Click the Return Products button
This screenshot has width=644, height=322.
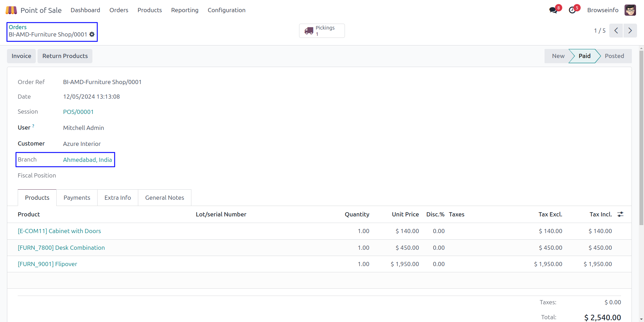pos(65,56)
